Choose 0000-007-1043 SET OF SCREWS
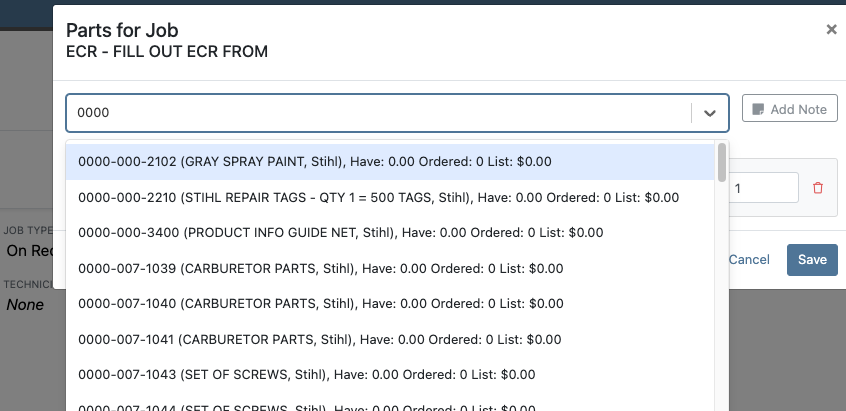Viewport: 846px width, 411px height. (x=390, y=375)
